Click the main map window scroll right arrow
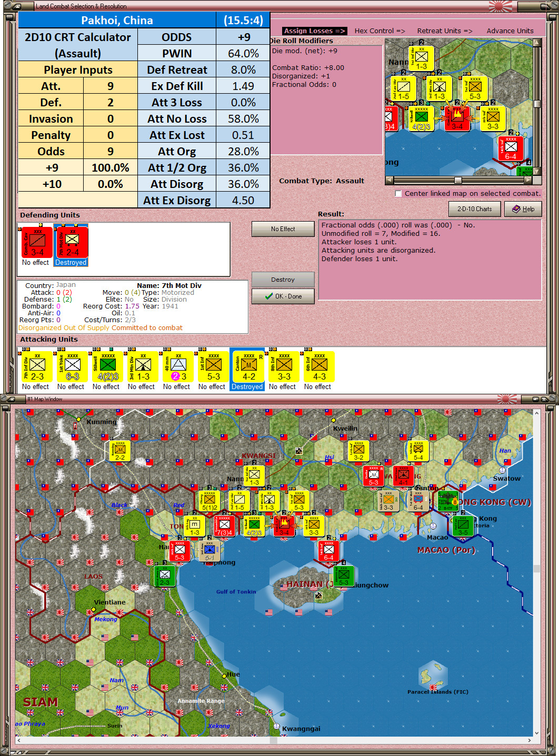The image size is (559, 756). (529, 740)
